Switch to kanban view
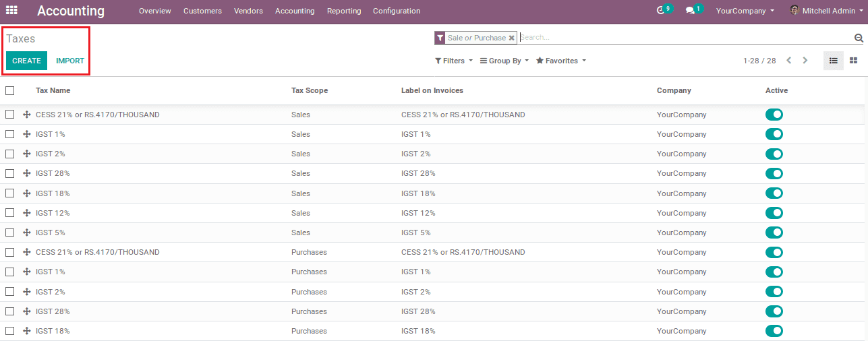Image resolution: width=868 pixels, height=341 pixels. tap(853, 61)
